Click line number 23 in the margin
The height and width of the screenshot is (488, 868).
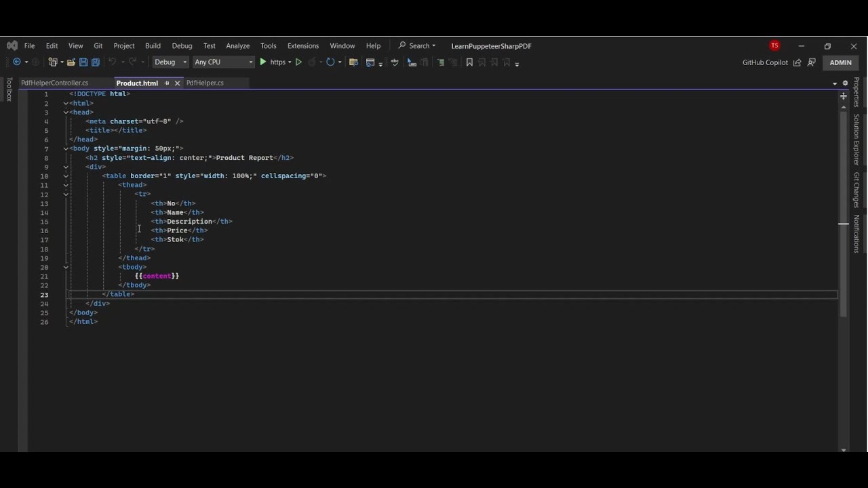(44, 295)
